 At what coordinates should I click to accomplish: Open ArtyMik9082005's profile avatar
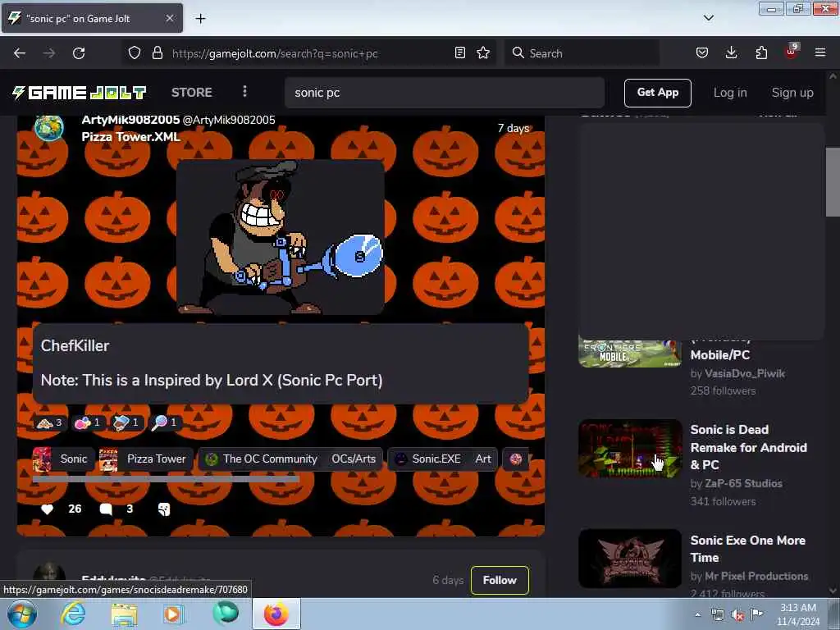[x=48, y=129]
